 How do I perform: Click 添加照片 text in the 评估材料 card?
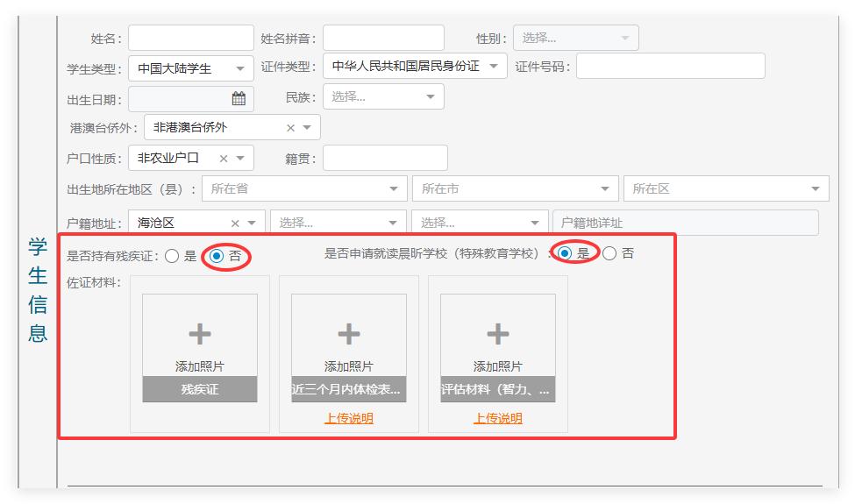498,366
